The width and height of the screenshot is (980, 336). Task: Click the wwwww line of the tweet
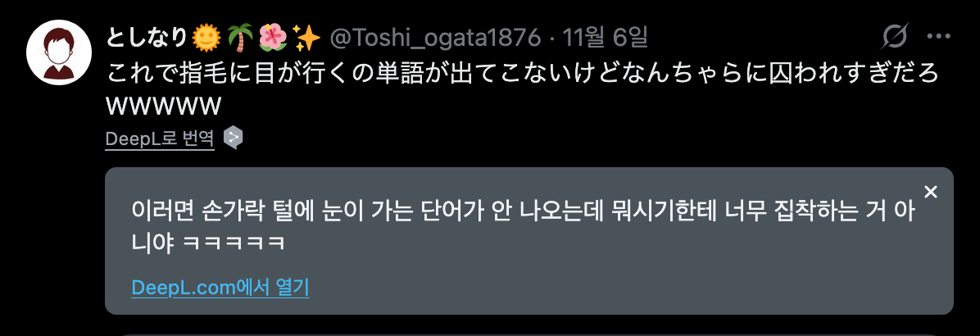[164, 107]
